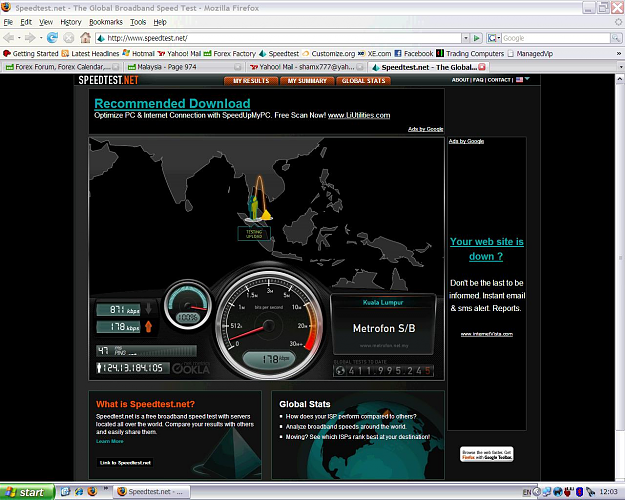
Task: Click the MY SUMMARY button
Action: coord(307,81)
